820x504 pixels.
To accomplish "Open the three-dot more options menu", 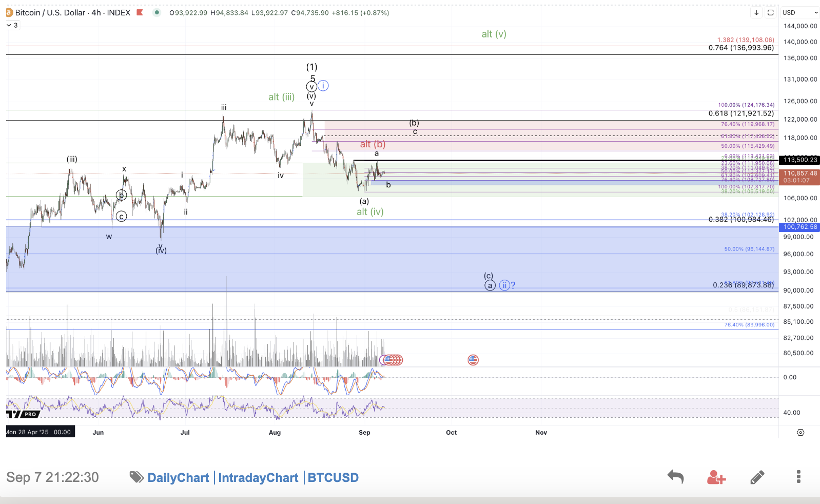I will pos(798,477).
